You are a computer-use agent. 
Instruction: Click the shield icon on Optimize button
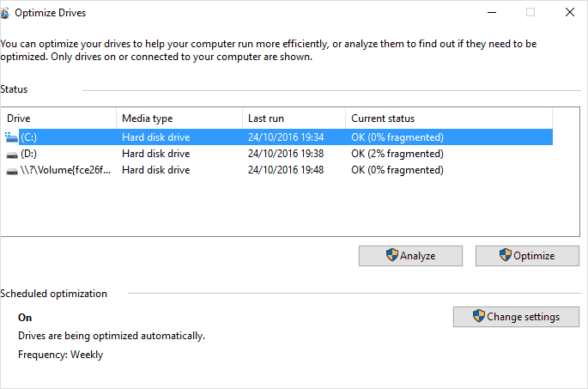505,255
